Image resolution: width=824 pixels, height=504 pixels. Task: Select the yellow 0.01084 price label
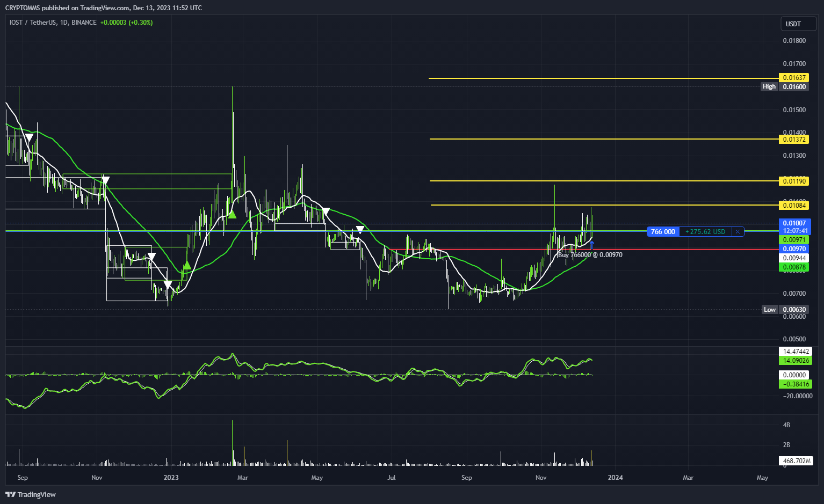coord(793,206)
